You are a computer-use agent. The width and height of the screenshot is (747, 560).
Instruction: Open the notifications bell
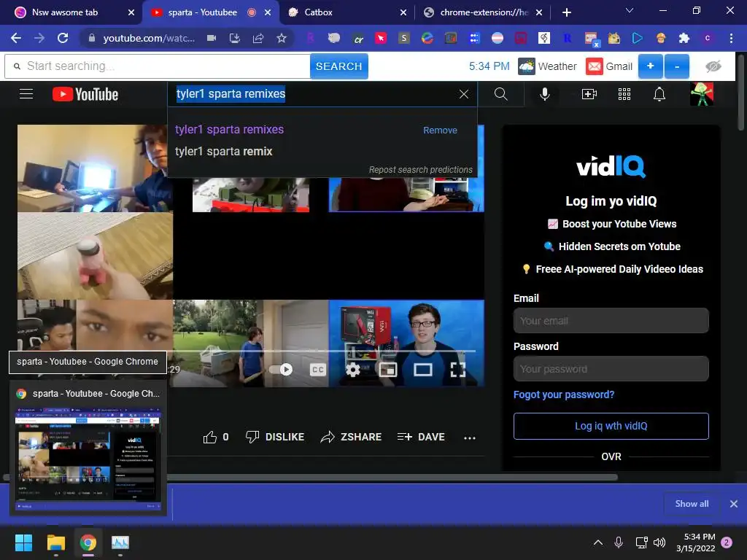(x=659, y=94)
